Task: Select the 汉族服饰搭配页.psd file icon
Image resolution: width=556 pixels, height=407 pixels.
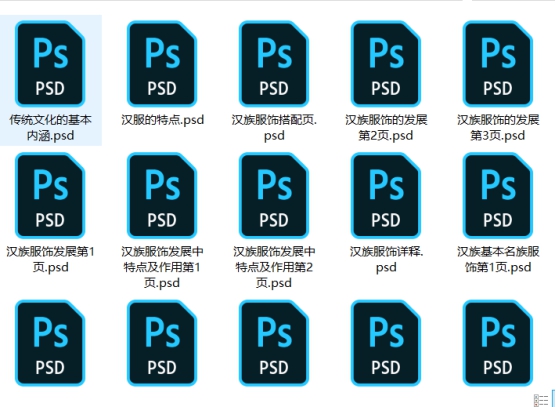Action: click(x=274, y=63)
